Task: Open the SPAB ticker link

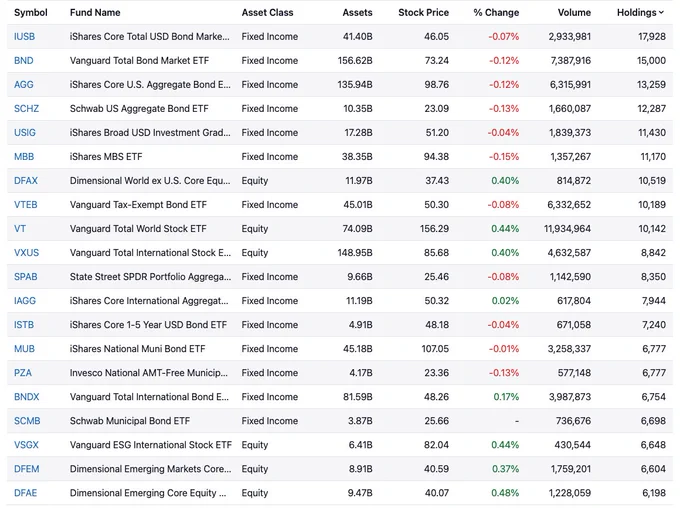Action: (26, 277)
